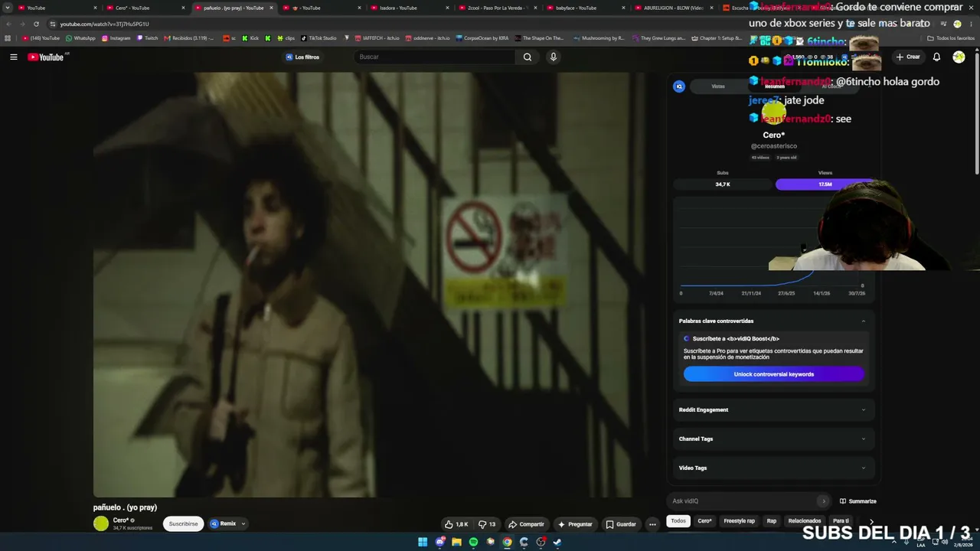
Task: Open Instagram bookmark
Action: point(116,38)
